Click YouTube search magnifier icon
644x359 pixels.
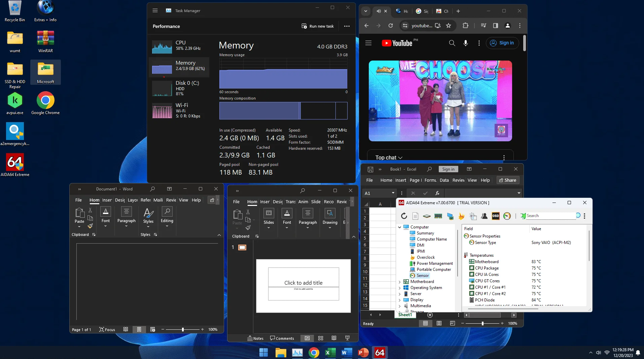pyautogui.click(x=452, y=43)
